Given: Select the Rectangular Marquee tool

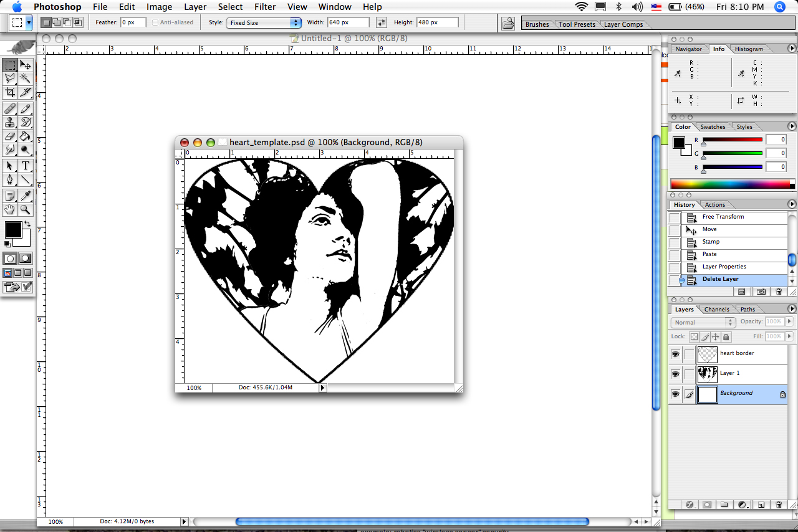Looking at the screenshot, I should pyautogui.click(x=10, y=64).
